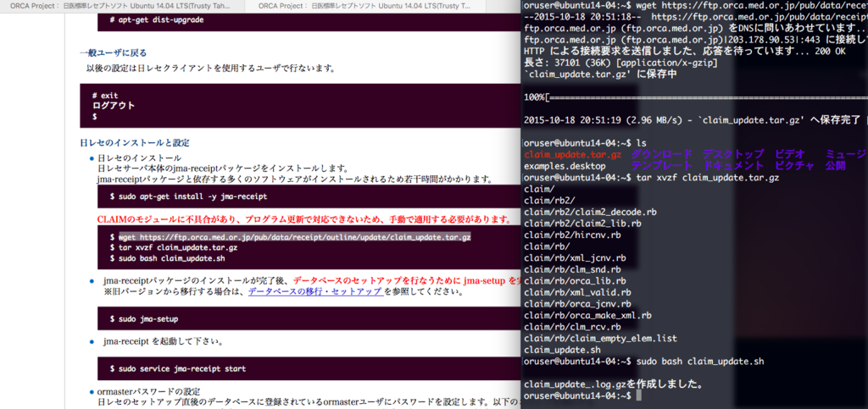Click ドキュメント folder name in terminal ls output

[x=733, y=166]
